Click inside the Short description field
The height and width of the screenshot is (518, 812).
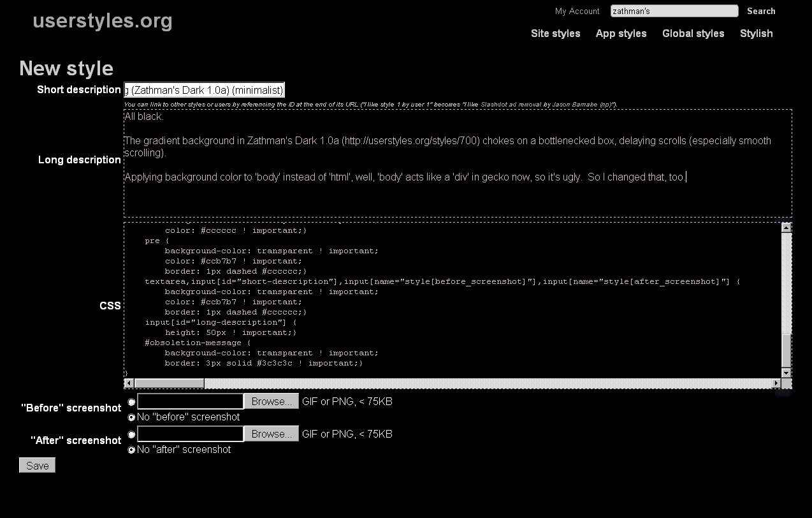(x=204, y=90)
